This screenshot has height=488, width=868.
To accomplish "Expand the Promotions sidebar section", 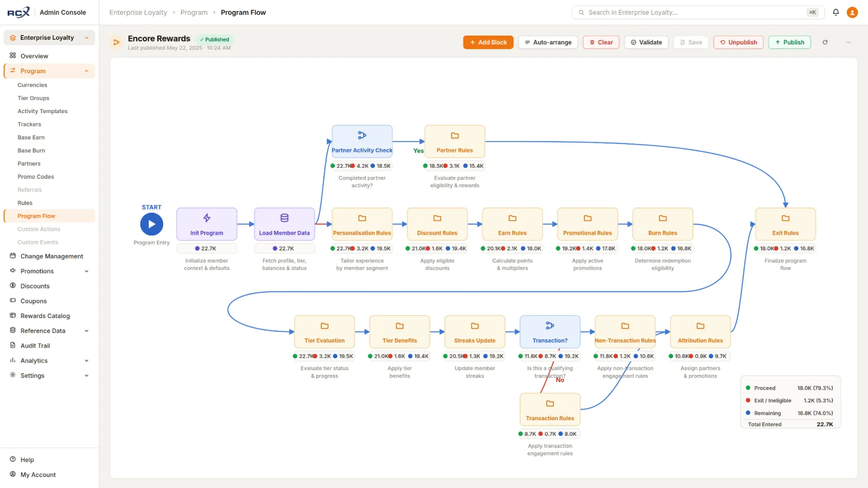I will click(86, 271).
